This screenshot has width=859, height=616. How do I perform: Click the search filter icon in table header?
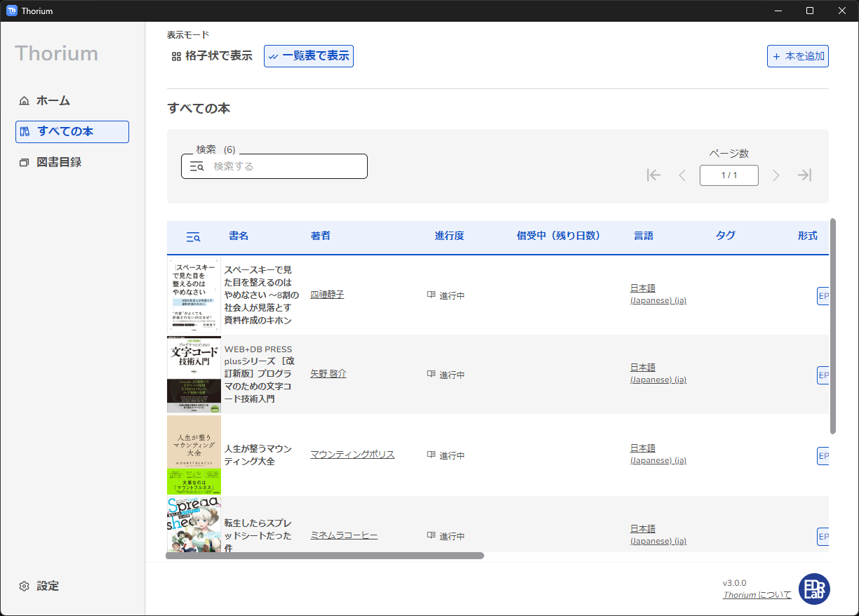point(193,237)
